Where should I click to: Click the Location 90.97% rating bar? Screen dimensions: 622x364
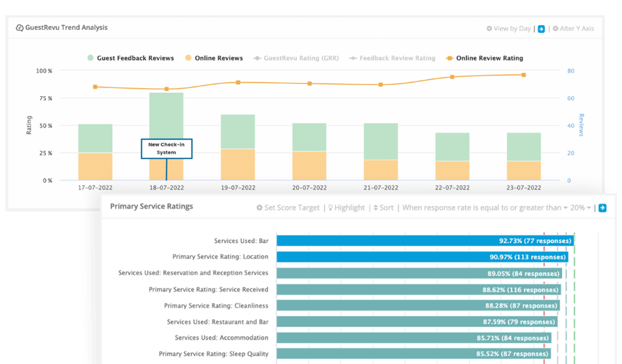tap(423, 257)
